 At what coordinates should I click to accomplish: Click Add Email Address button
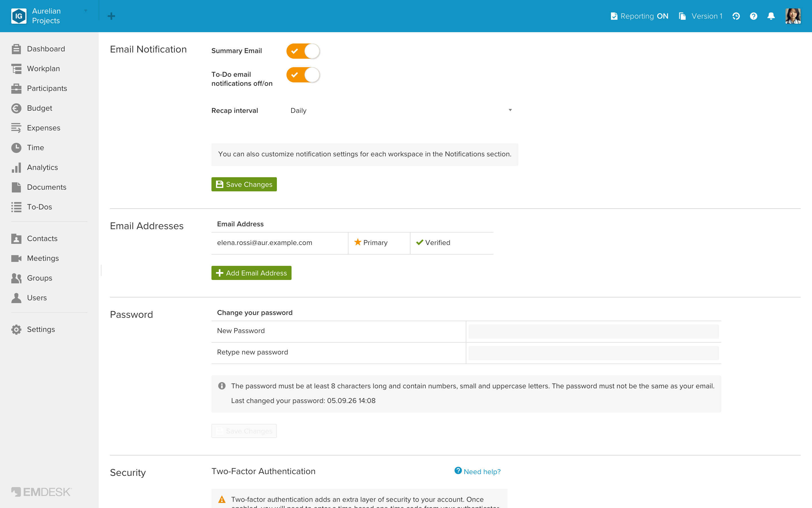click(251, 273)
